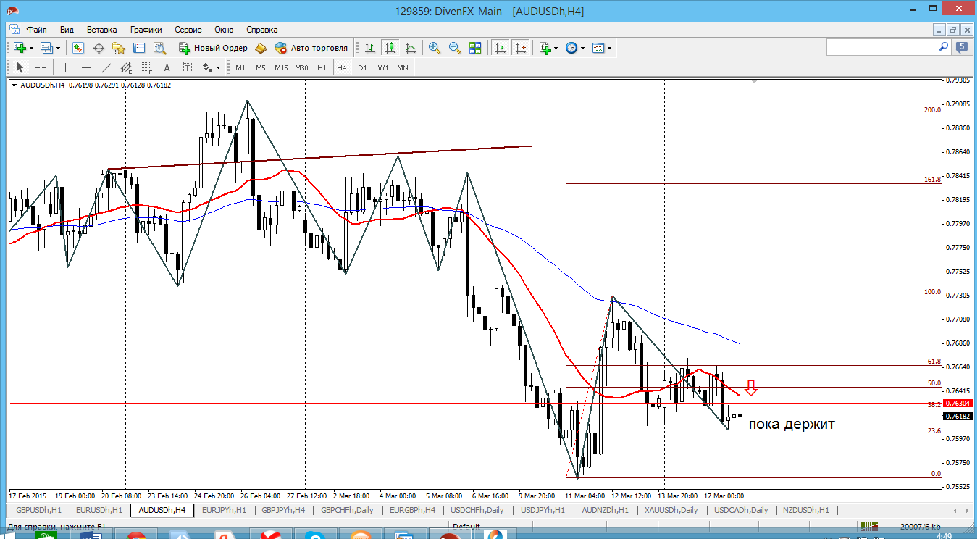Open the Data Window crosshair icon
The image size is (980, 539).
(99, 48)
